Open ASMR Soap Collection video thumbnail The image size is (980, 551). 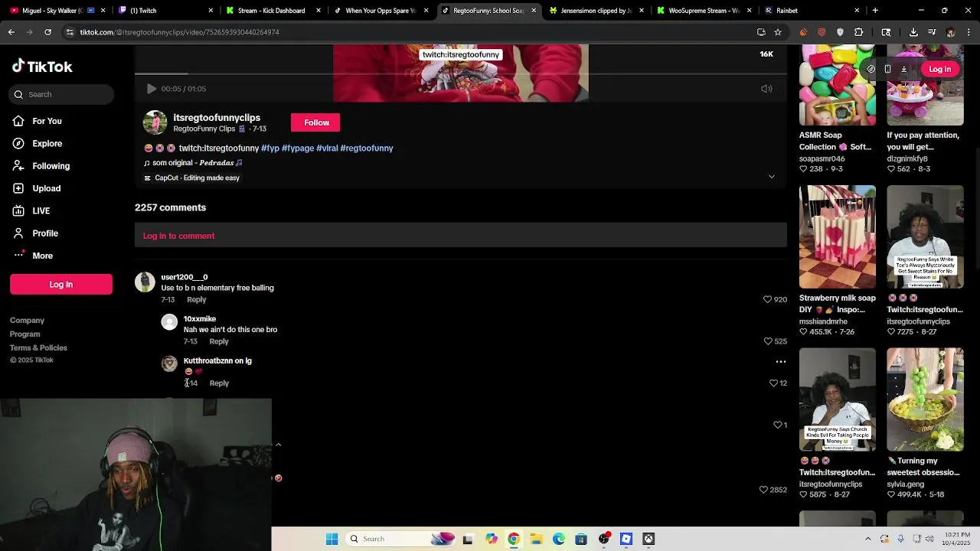point(837,85)
